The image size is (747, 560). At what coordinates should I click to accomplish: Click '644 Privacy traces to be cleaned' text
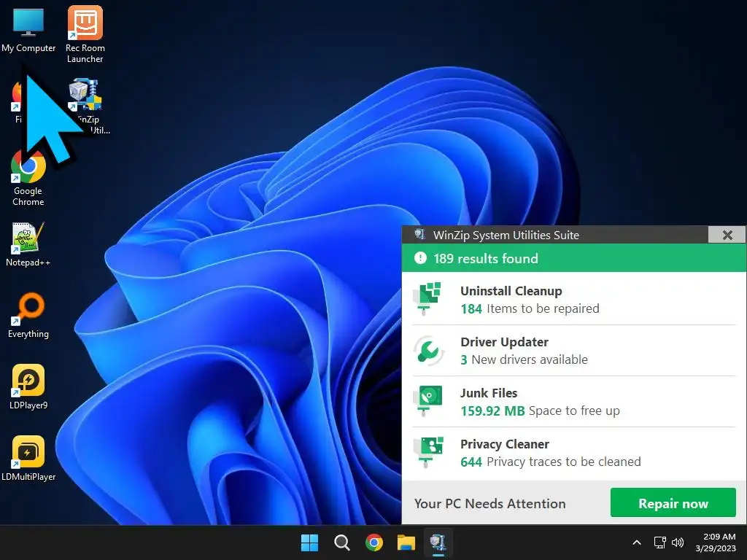click(551, 462)
